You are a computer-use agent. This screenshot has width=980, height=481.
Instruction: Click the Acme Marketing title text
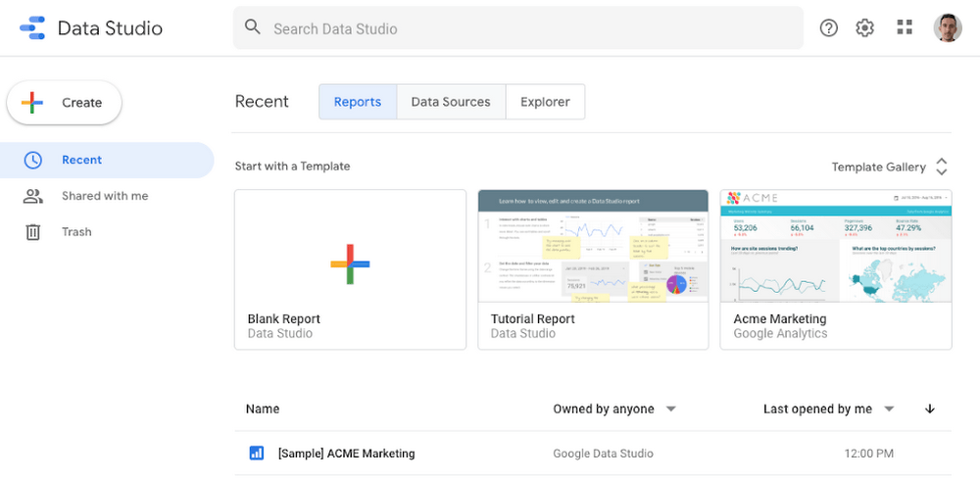tap(780, 318)
